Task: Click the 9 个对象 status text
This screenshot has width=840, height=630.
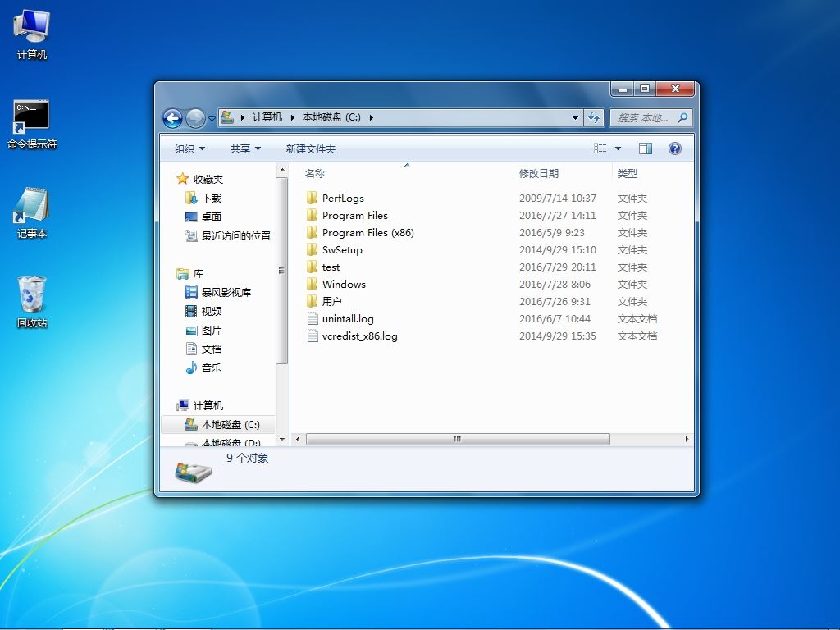Action: [x=247, y=458]
